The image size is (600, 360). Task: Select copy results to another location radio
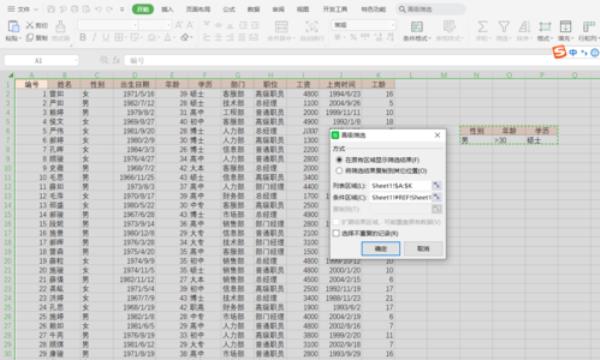tap(339, 171)
